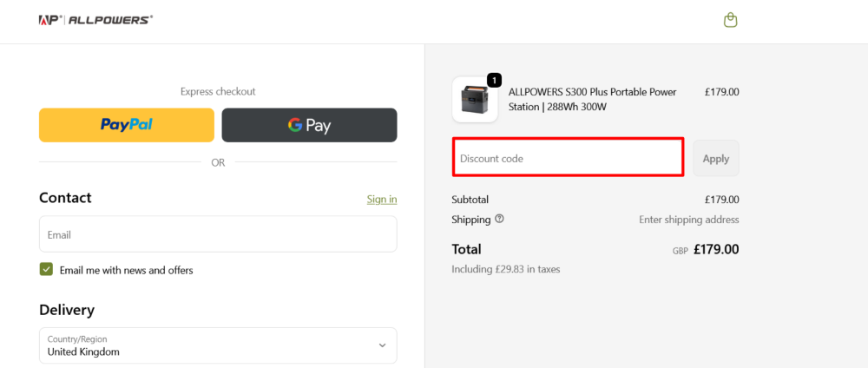Viewport: 868px width, 368px height.
Task: Click the Sign in link
Action: (x=382, y=200)
